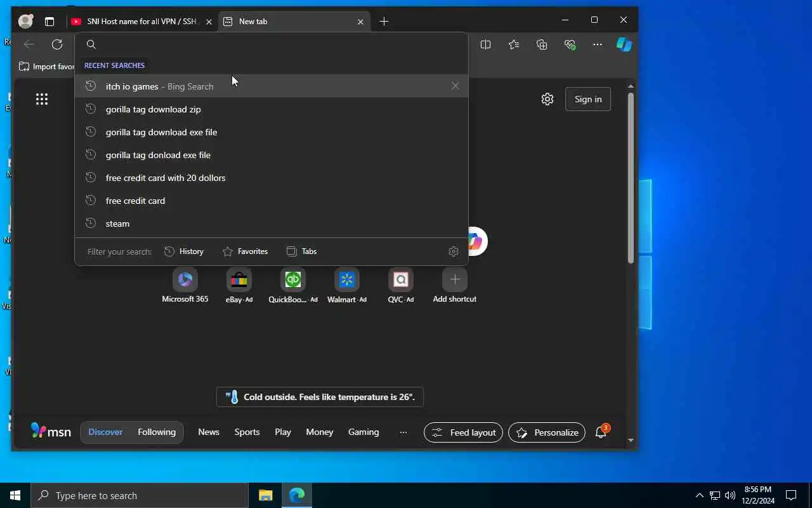Open the network tray icon
The width and height of the screenshot is (812, 508).
(715, 495)
